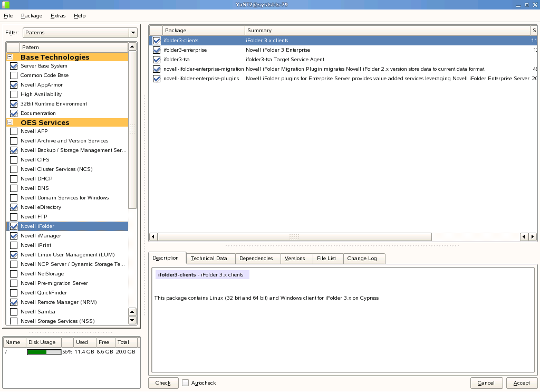Toggle novell-ifolder-enterprise-plugins package status icon
The image size is (540, 392).
point(157,79)
